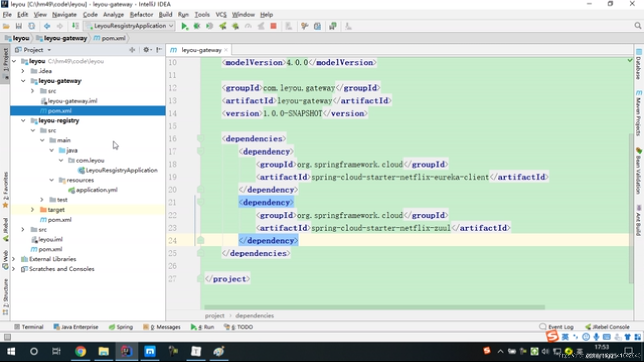The height and width of the screenshot is (362, 644).
Task: Open the Build menu
Action: coord(165,15)
